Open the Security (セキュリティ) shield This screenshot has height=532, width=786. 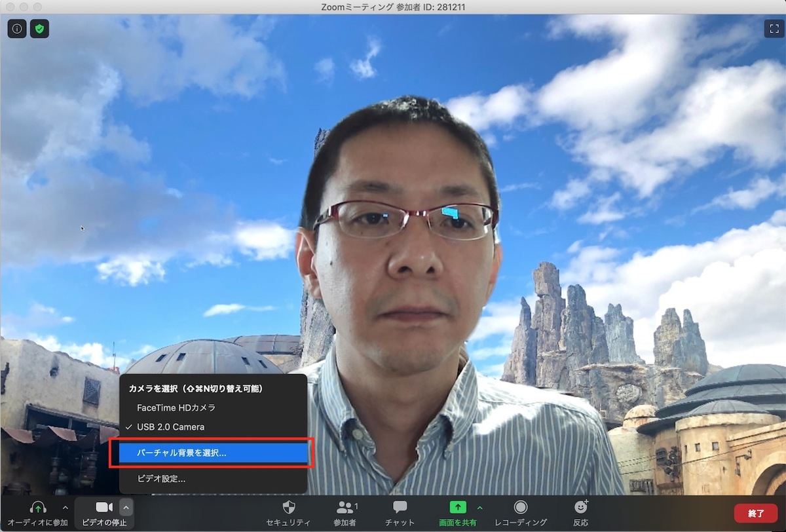click(x=288, y=507)
